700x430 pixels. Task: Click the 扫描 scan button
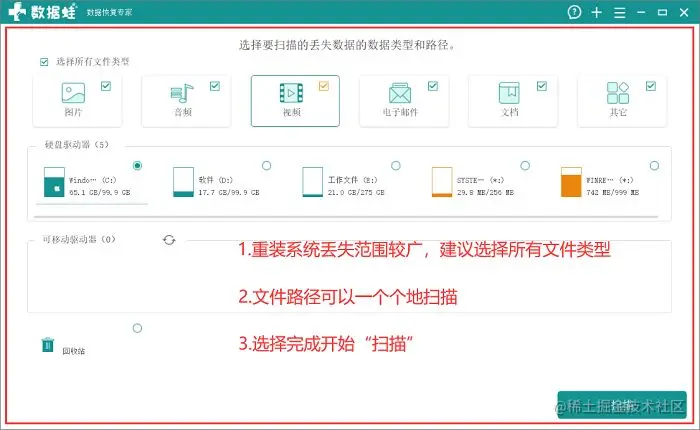coord(621,405)
